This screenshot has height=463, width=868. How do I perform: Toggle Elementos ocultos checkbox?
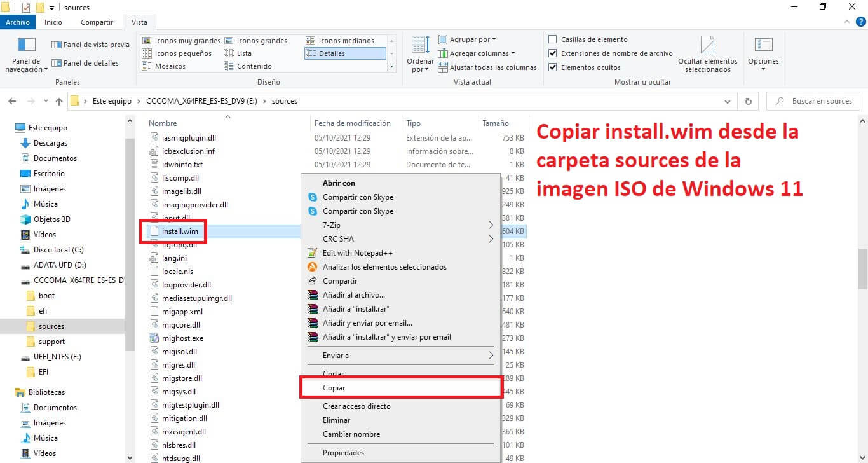(x=553, y=67)
